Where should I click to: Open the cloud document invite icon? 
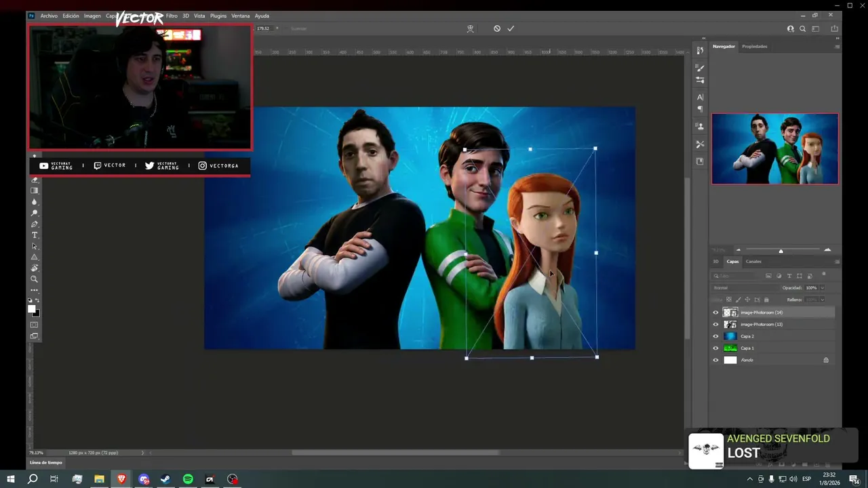(791, 28)
